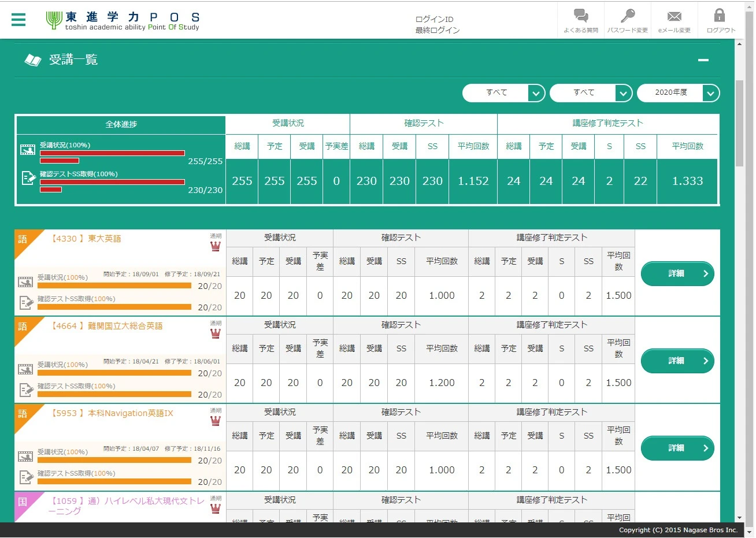756x538 pixels.
Task: Click the crown icon for 東大英語
Action: click(216, 247)
